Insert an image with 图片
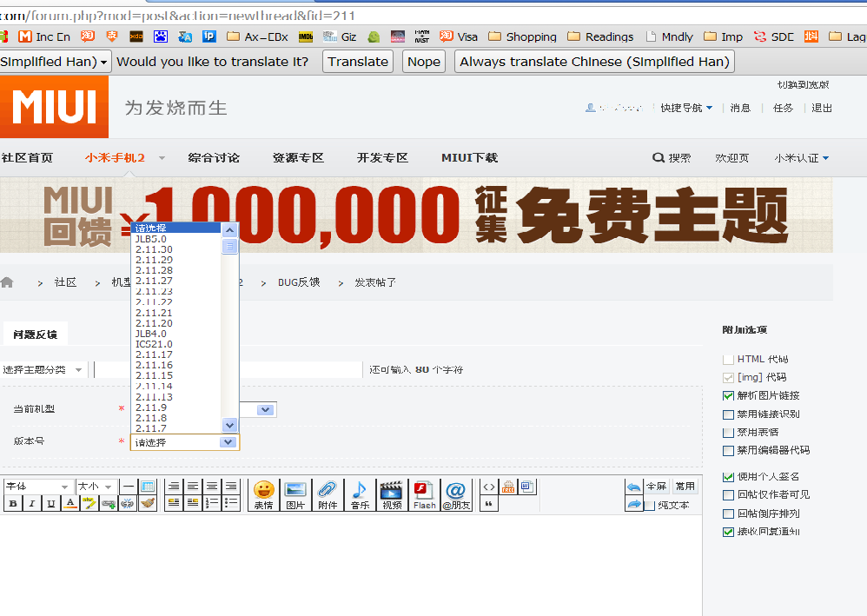 295,495
